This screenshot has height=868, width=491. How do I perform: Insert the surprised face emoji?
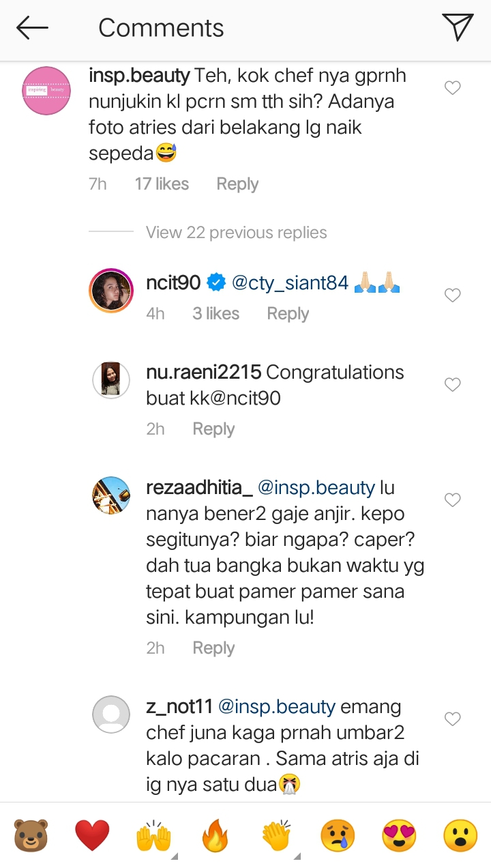point(460,835)
